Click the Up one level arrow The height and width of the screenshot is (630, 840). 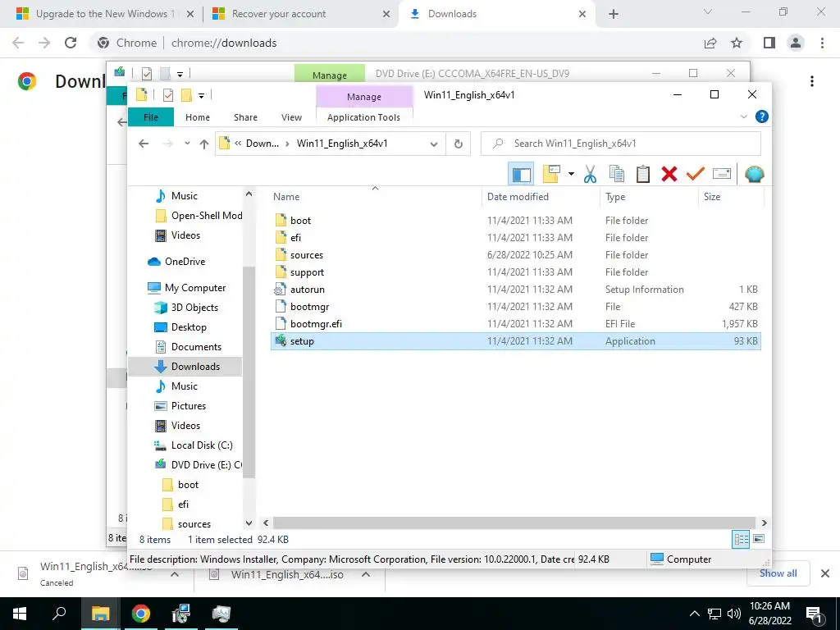coord(204,144)
